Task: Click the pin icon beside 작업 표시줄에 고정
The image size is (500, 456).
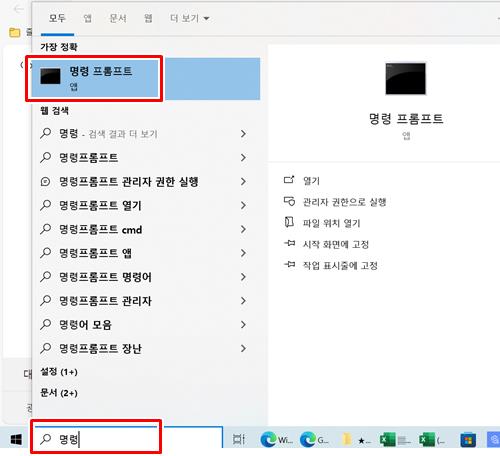Action: [x=289, y=264]
